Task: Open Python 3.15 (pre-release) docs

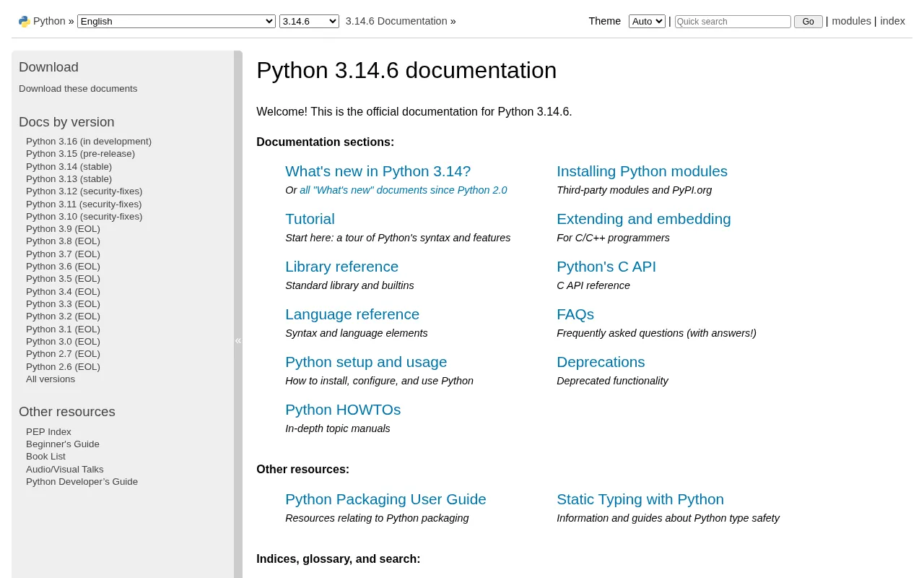Action: coord(80,153)
